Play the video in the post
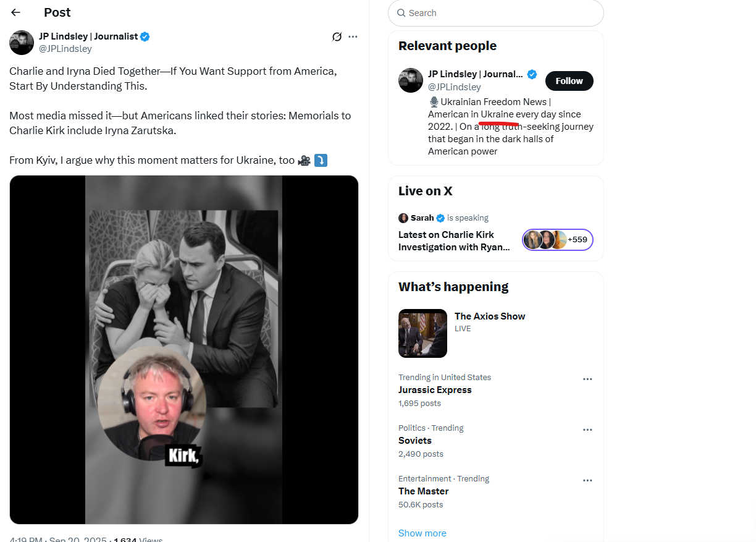This screenshot has width=756, height=542. [x=184, y=350]
